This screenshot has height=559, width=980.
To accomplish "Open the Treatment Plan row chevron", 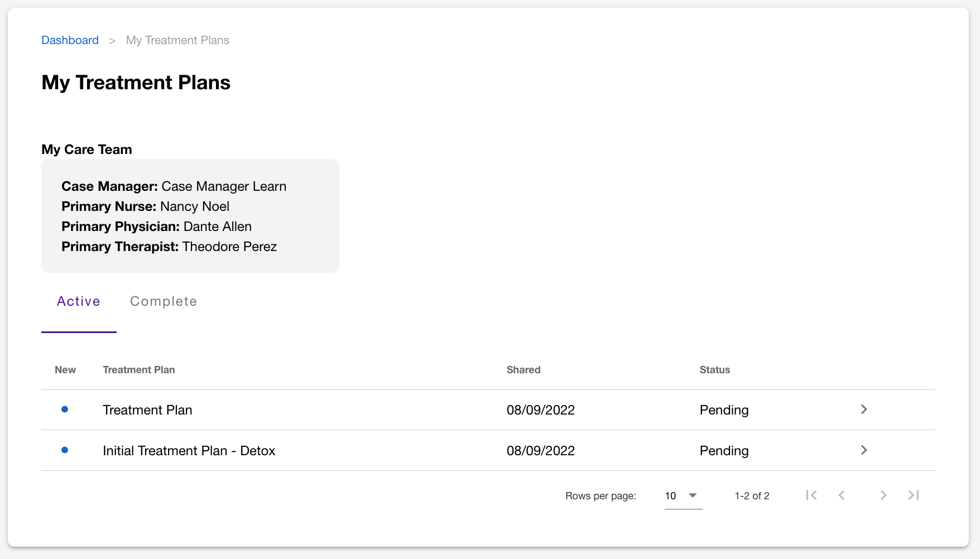I will [864, 409].
